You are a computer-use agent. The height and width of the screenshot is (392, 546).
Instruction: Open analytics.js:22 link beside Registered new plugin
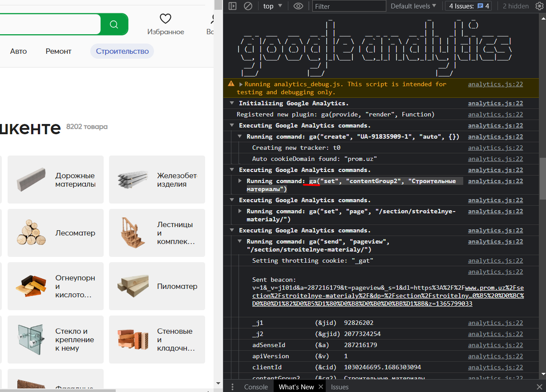pos(495,114)
